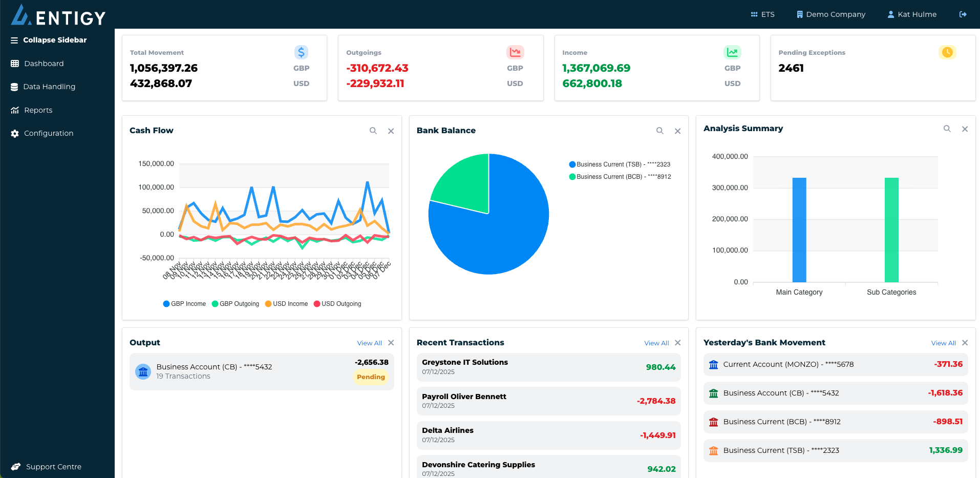Screen dimensions: 980x478
Task: Click View All on Yesterday's Bank Movement
Action: tap(943, 343)
